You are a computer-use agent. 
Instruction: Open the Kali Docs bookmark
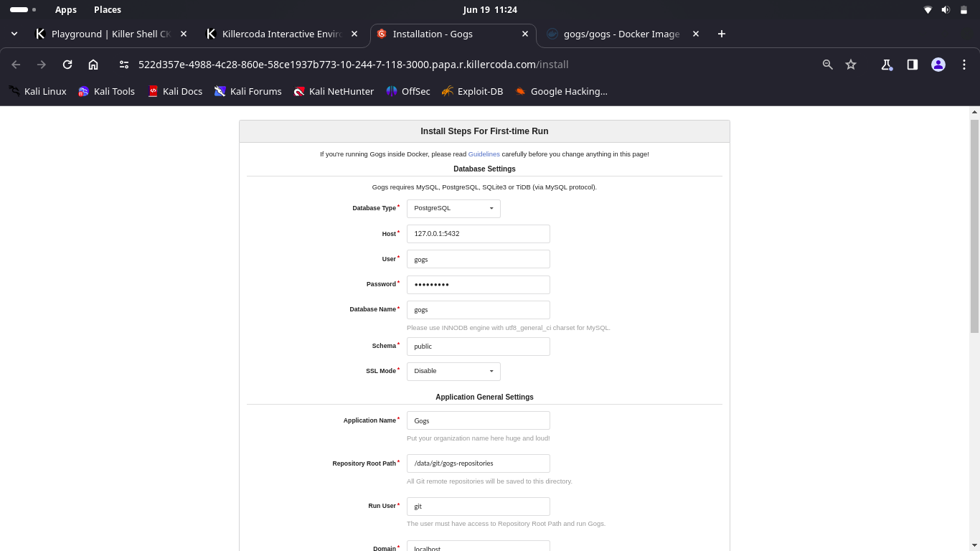175,91
